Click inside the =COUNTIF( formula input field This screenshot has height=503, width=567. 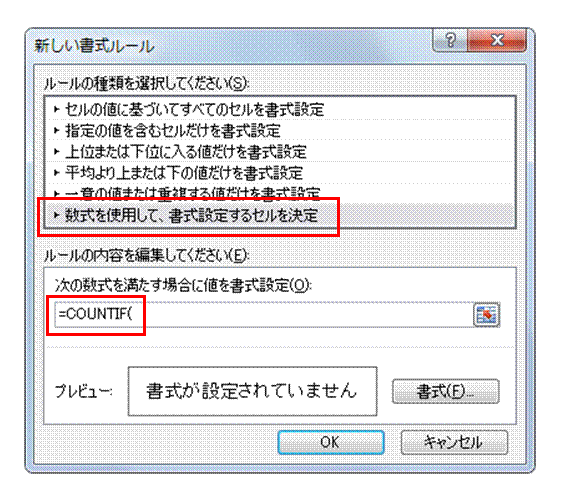264,314
